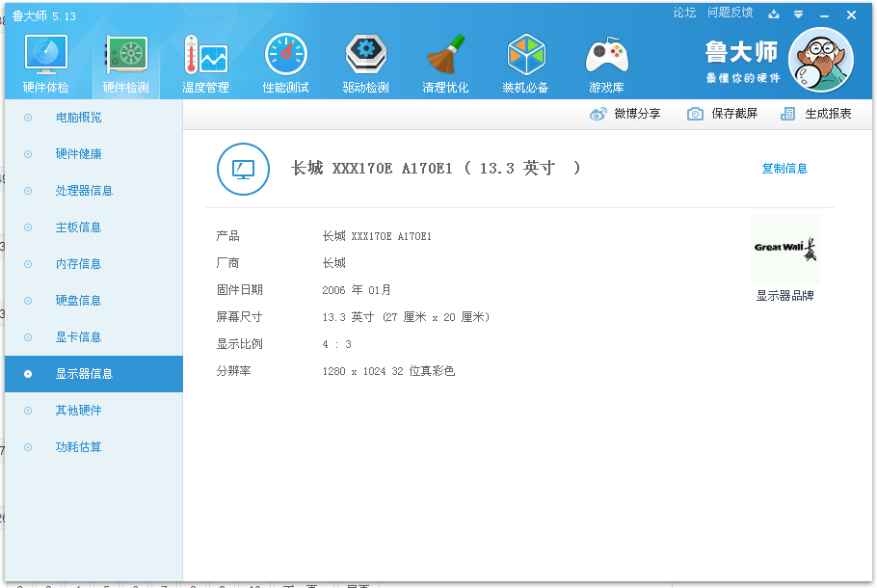Click the 分辨率 field label

pos(233,371)
